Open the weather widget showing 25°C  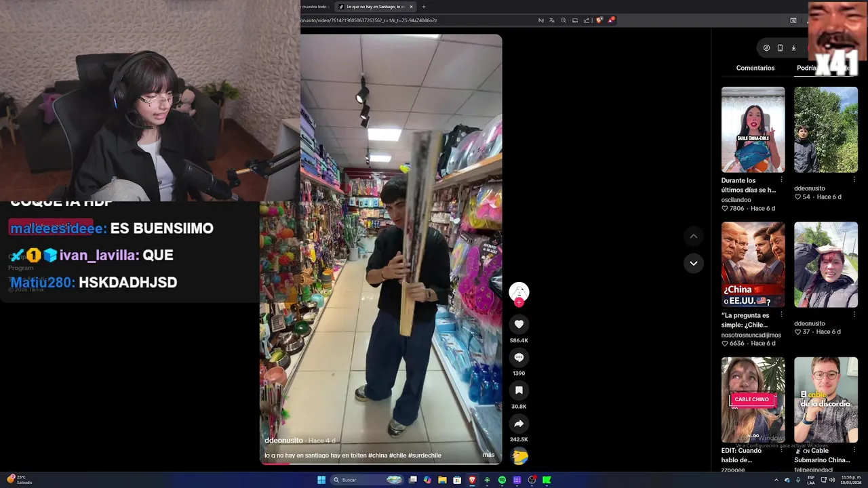pos(20,479)
